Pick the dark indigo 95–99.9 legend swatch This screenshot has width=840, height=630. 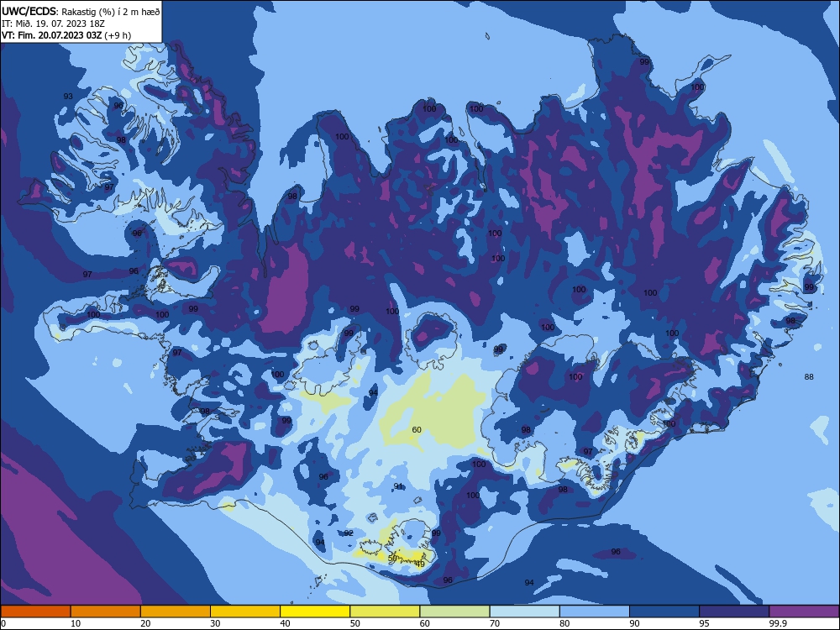coord(734,612)
